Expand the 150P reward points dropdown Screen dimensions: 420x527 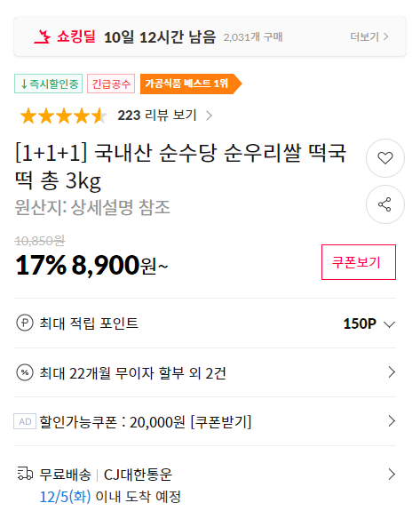pyautogui.click(x=369, y=323)
